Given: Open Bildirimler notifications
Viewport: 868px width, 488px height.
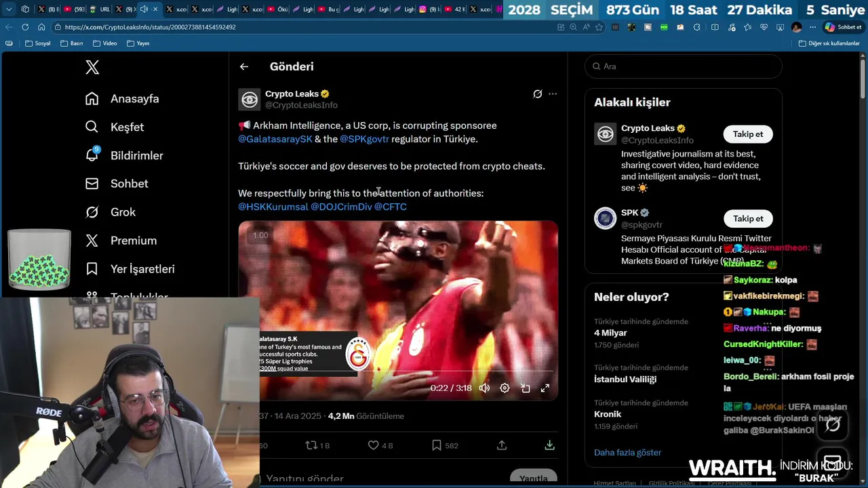Looking at the screenshot, I should click(x=124, y=156).
